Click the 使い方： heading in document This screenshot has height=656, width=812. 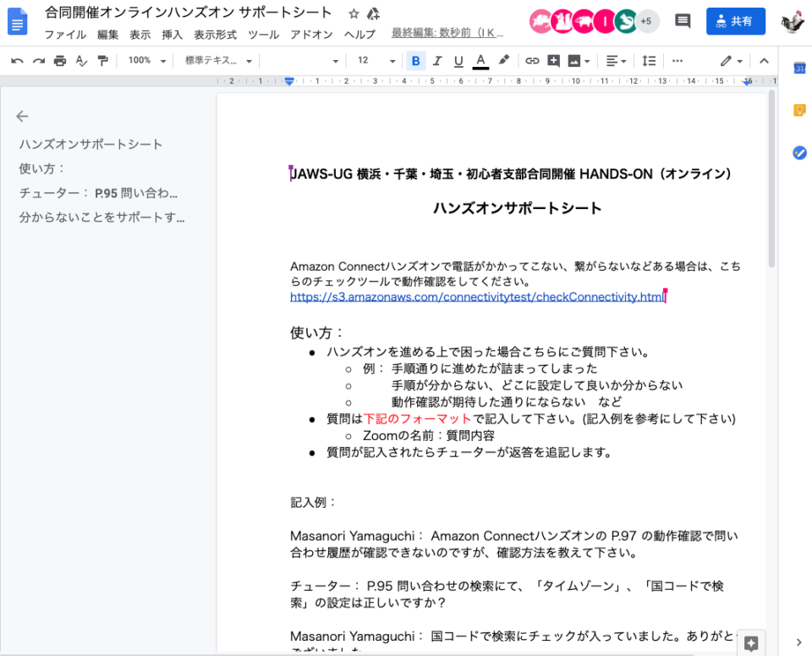pos(317,333)
